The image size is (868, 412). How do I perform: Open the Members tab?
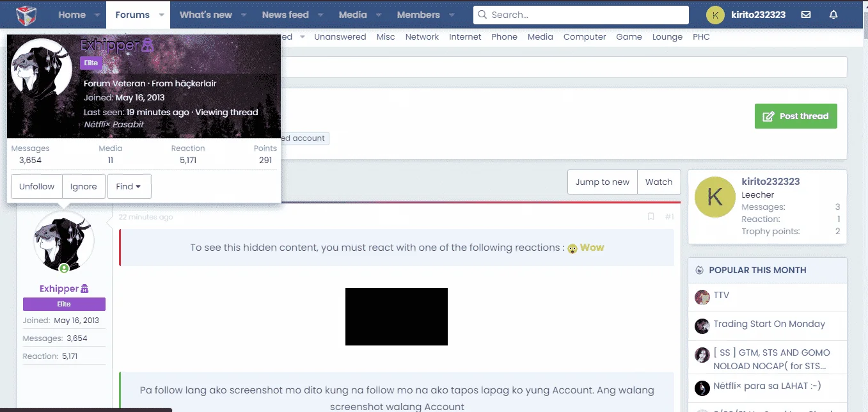[x=418, y=15]
